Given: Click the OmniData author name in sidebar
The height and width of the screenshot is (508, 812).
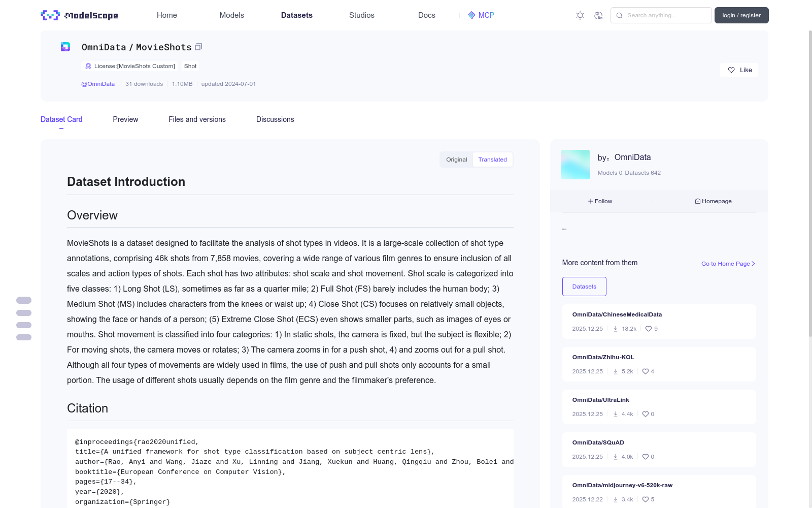Looking at the screenshot, I should [x=632, y=157].
